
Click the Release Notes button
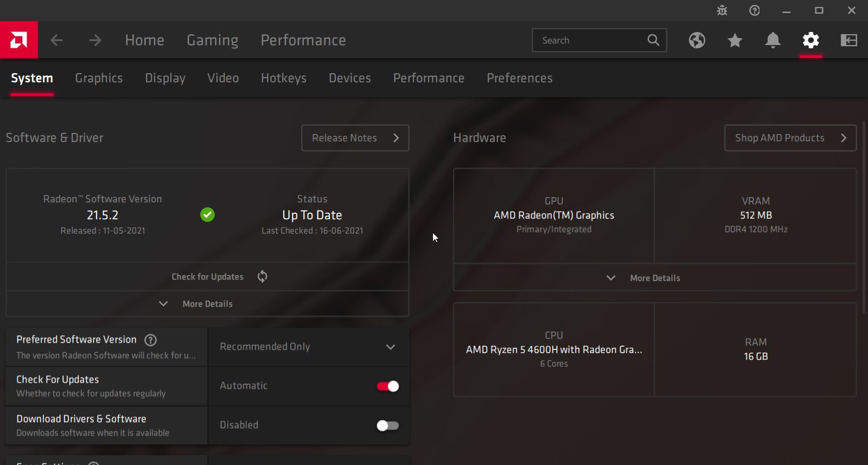point(355,138)
